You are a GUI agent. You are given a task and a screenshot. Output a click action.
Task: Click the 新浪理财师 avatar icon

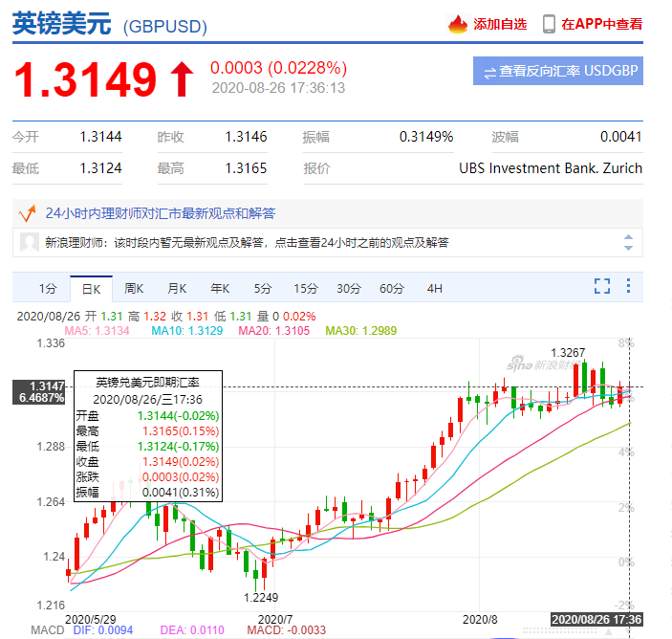[30, 242]
